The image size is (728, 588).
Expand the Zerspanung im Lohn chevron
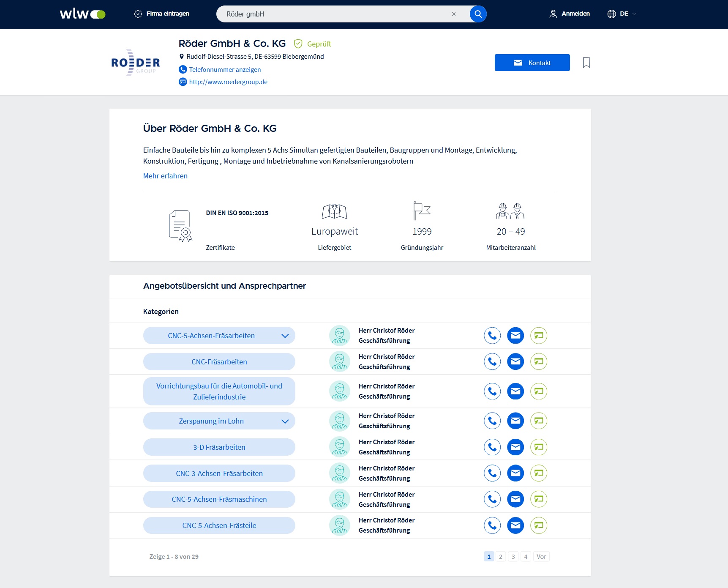pyautogui.click(x=285, y=421)
